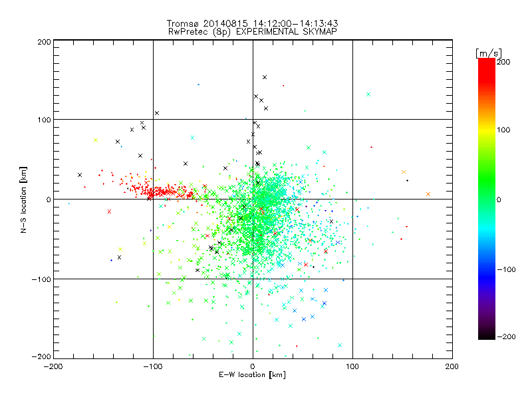
Task: Click the cyan X marker in upper-right grid cell
Action: click(368, 94)
